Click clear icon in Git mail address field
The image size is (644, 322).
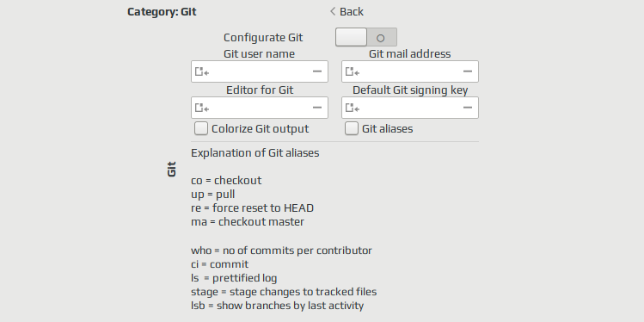(468, 71)
